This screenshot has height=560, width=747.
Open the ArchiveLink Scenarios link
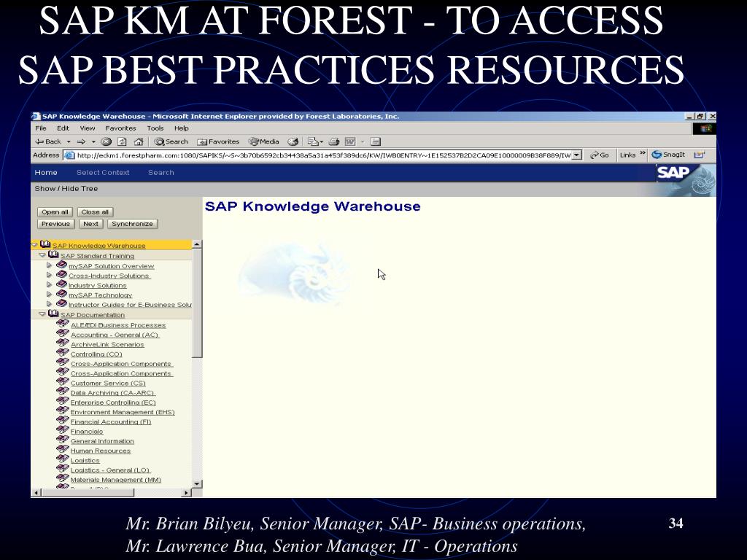[107, 344]
